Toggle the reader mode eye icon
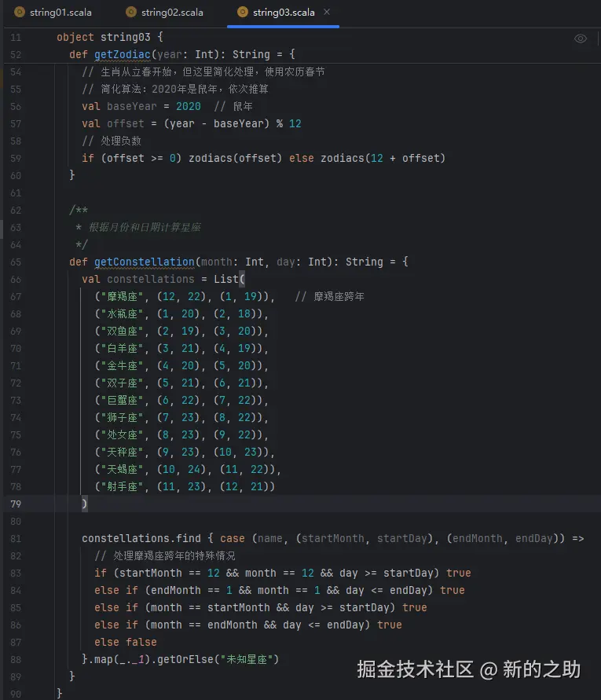Image resolution: width=601 pixels, height=700 pixels. [x=580, y=38]
